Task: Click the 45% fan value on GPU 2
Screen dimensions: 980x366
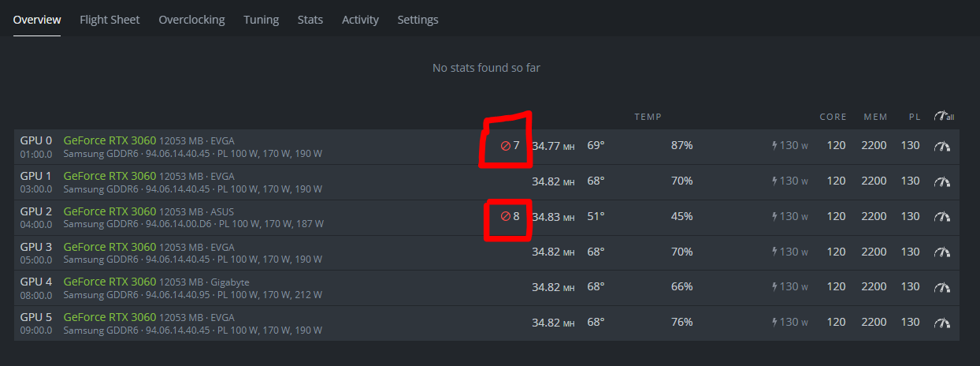Action: click(681, 216)
